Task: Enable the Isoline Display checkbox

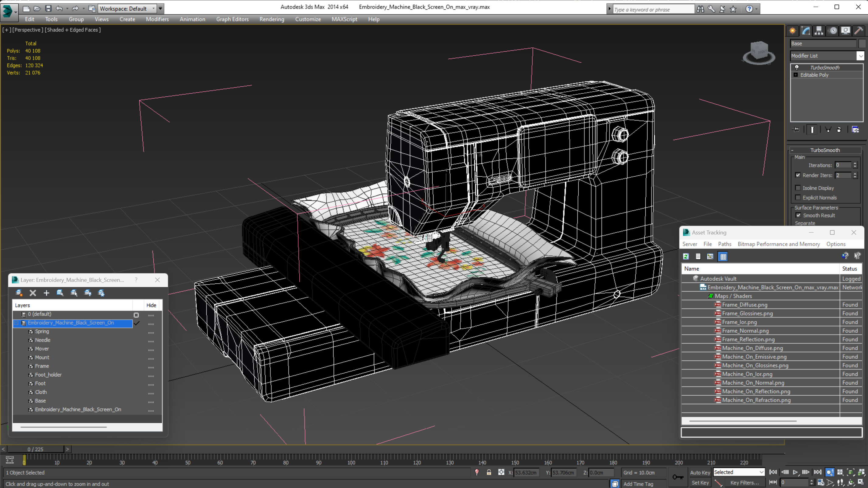Action: pyautogui.click(x=798, y=188)
